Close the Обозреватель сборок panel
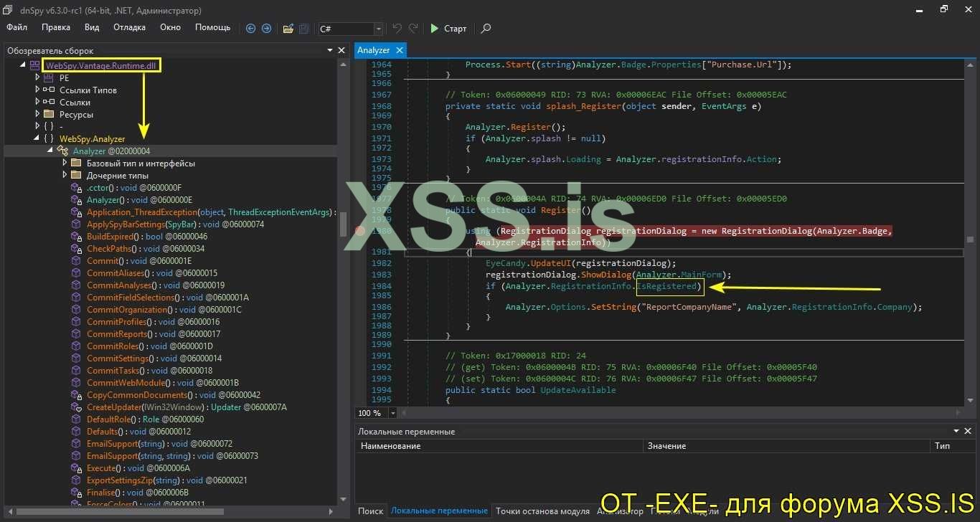The image size is (980, 522). (341, 50)
